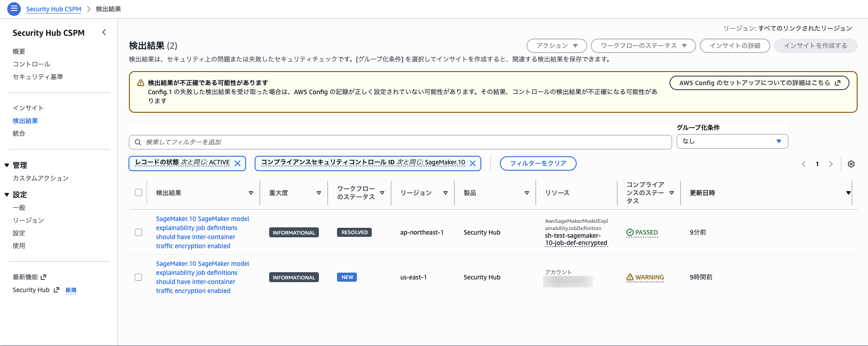Click the 新規 link in the sidebar

coord(71,290)
